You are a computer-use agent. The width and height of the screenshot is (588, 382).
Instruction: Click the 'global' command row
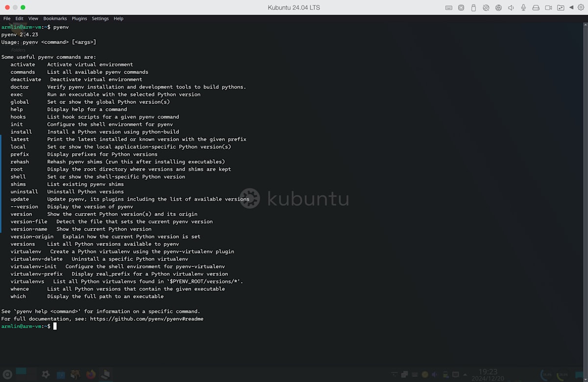90,102
